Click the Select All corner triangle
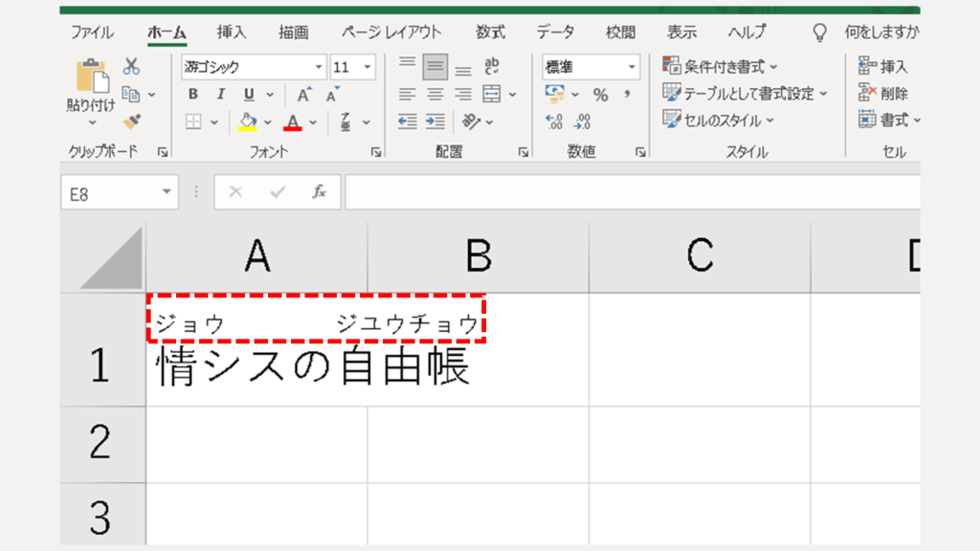This screenshot has width=980, height=551. click(x=111, y=258)
